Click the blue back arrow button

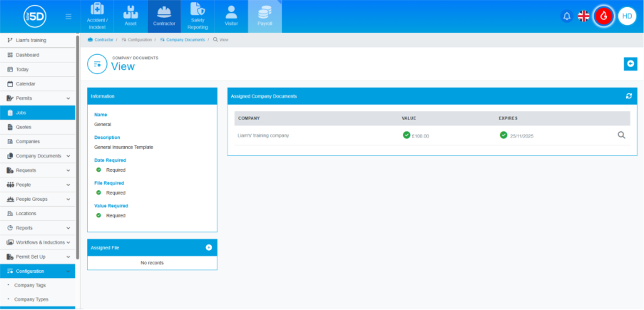(x=630, y=63)
